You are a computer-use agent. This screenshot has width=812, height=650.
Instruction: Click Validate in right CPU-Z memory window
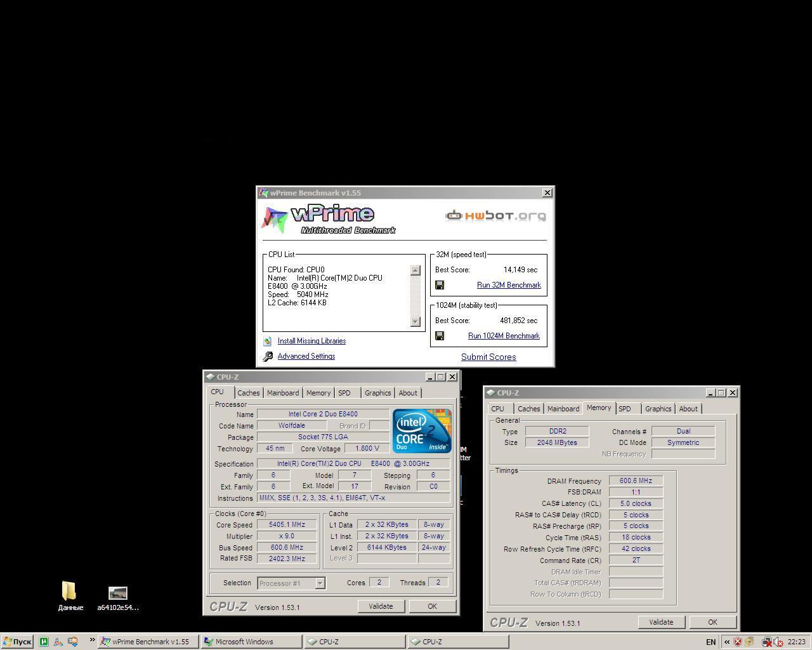pos(661,622)
